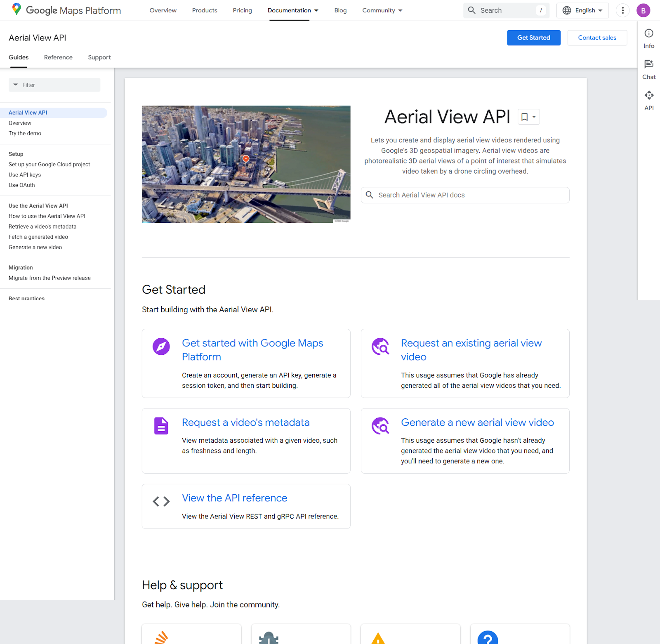Click the Contact sales button

pos(597,38)
